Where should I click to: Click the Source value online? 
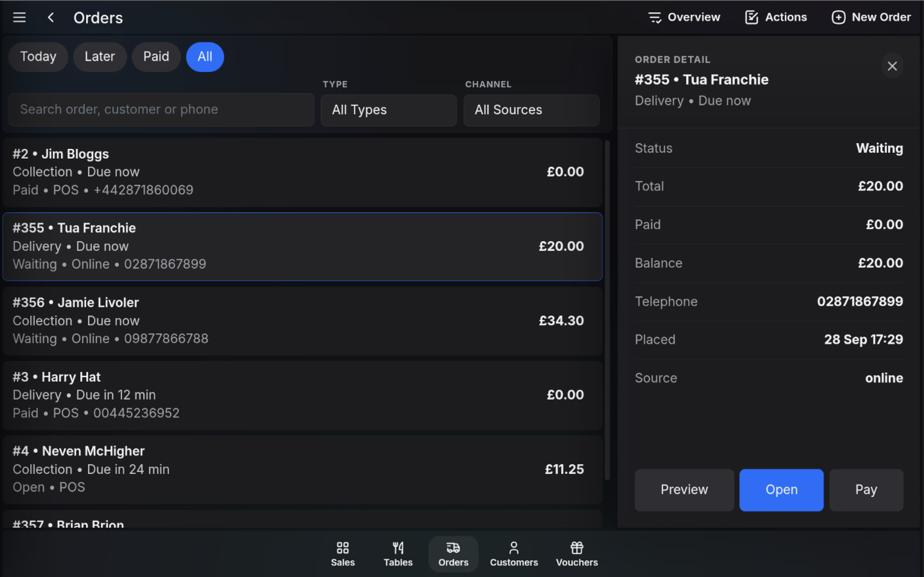click(x=884, y=378)
